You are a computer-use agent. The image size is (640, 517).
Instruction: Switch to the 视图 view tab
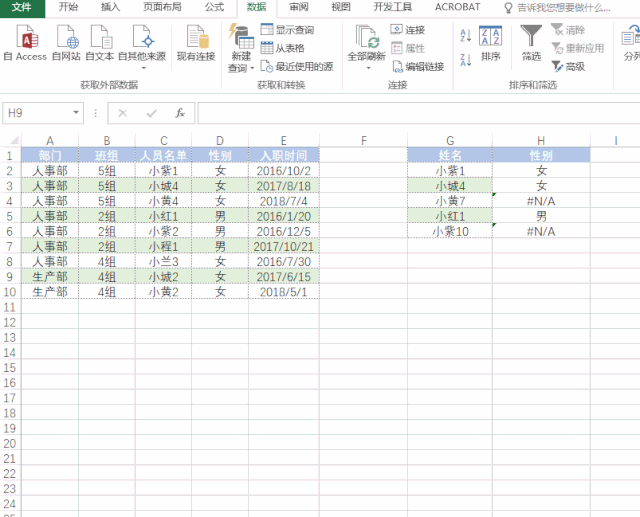tap(341, 7)
